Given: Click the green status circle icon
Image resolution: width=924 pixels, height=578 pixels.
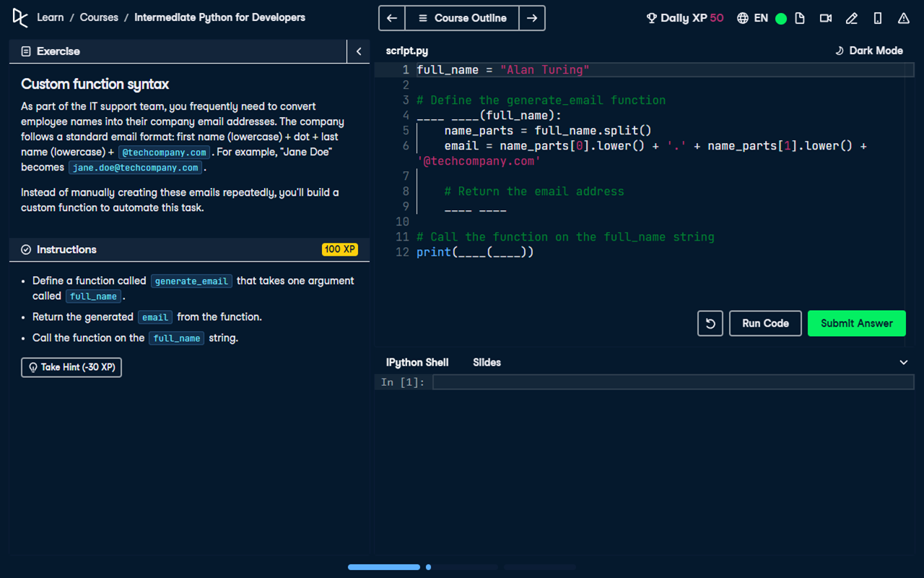Looking at the screenshot, I should (x=780, y=19).
